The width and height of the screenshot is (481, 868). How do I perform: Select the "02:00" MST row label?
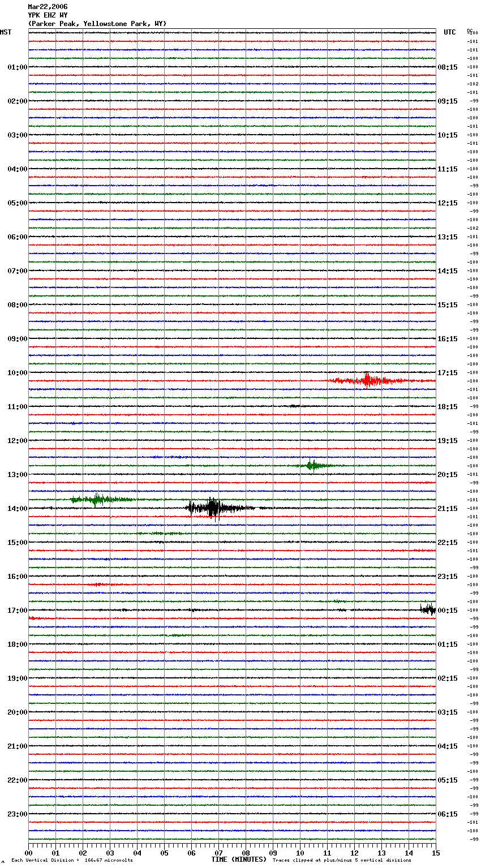[17, 101]
